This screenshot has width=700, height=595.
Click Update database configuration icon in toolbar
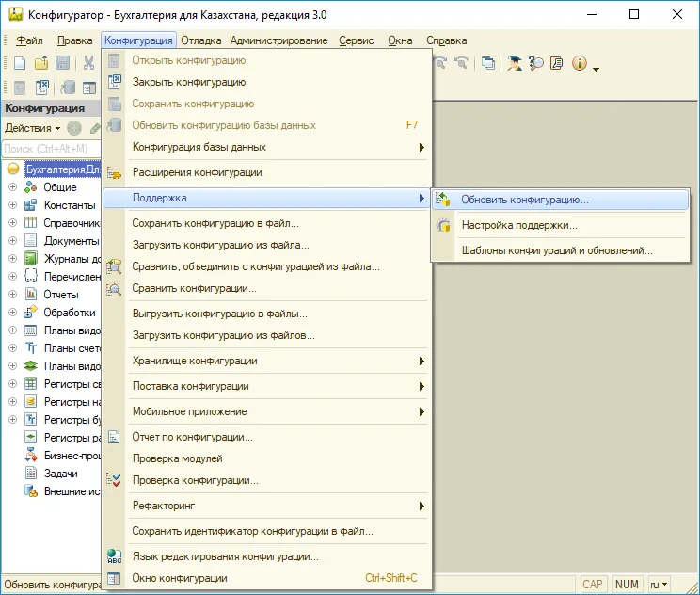pyautogui.click(x=68, y=88)
